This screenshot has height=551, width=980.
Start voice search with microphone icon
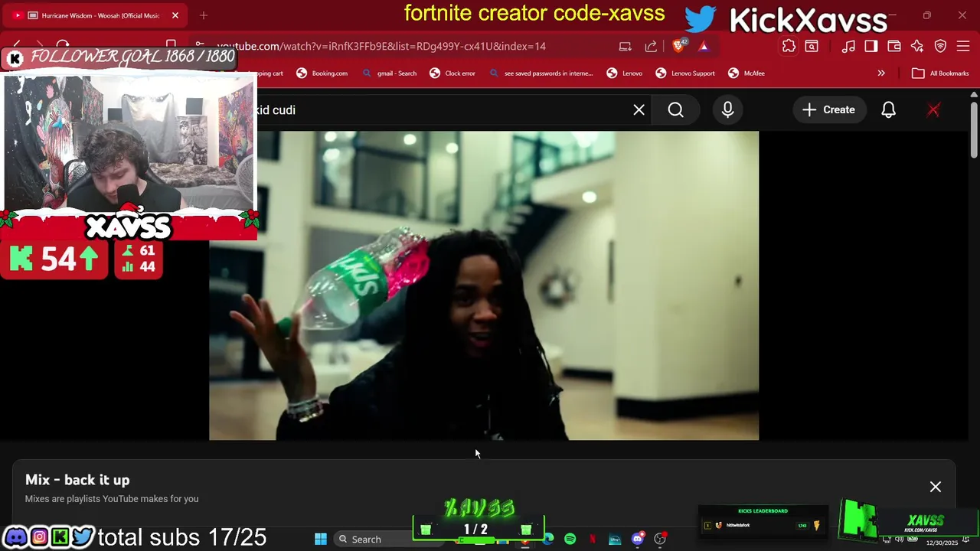[x=727, y=109]
